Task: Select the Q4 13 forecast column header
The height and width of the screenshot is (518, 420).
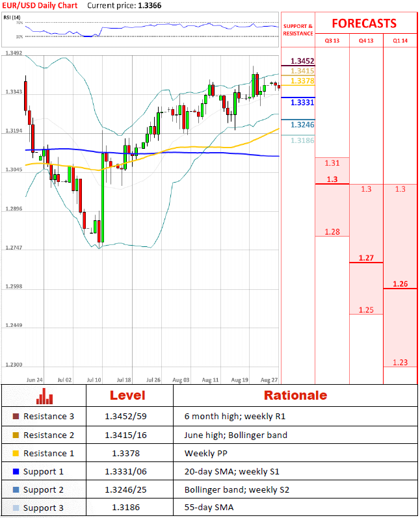Action: pos(366,41)
